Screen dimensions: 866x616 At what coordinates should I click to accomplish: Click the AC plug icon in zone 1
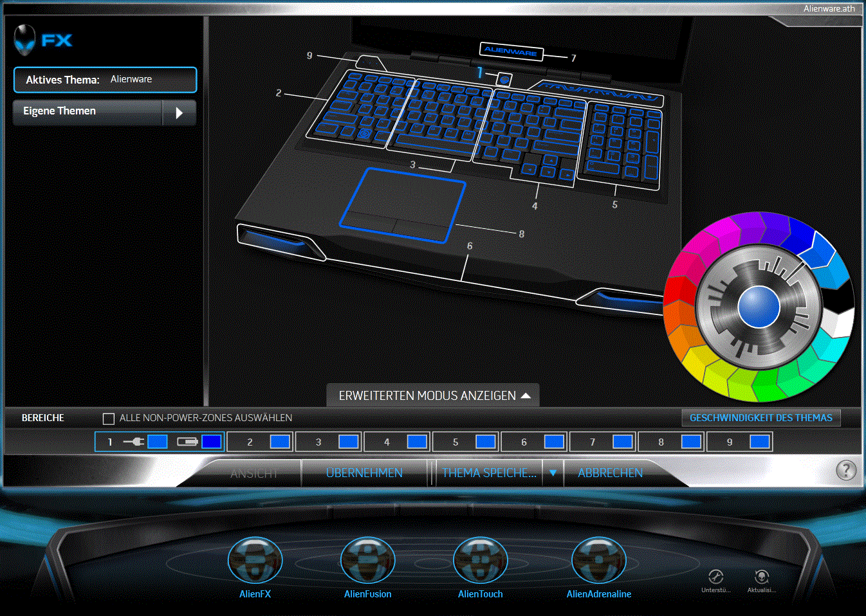coord(134,442)
